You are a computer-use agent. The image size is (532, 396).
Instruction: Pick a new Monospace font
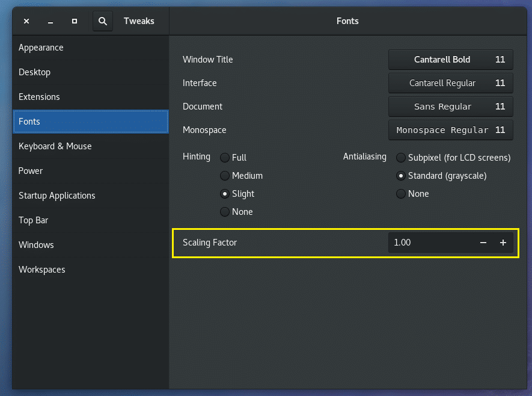pos(450,130)
